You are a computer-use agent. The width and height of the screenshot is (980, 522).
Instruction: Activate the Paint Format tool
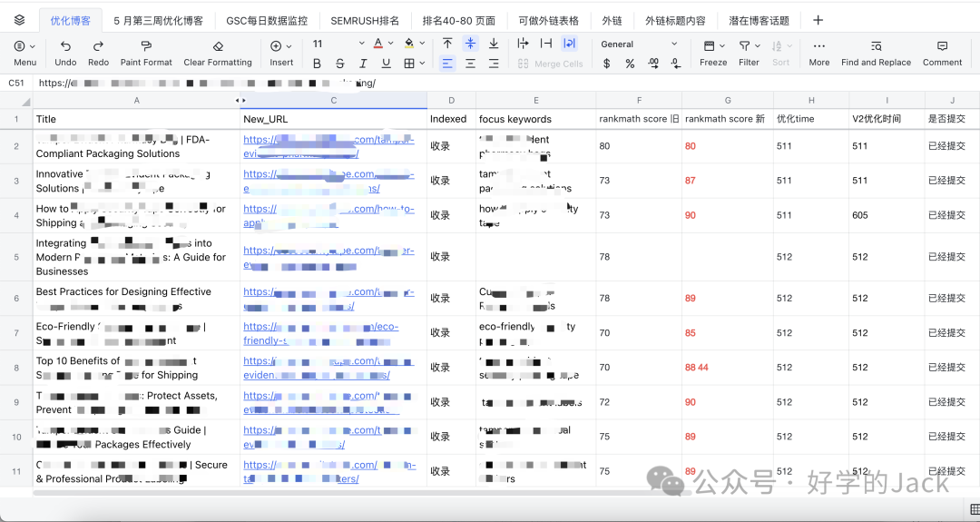click(x=146, y=54)
